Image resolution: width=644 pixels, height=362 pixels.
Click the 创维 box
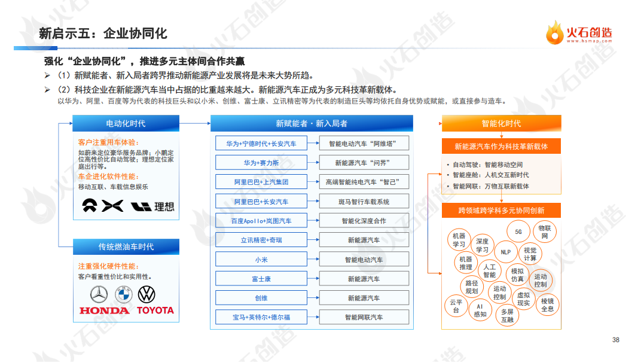click(261, 298)
